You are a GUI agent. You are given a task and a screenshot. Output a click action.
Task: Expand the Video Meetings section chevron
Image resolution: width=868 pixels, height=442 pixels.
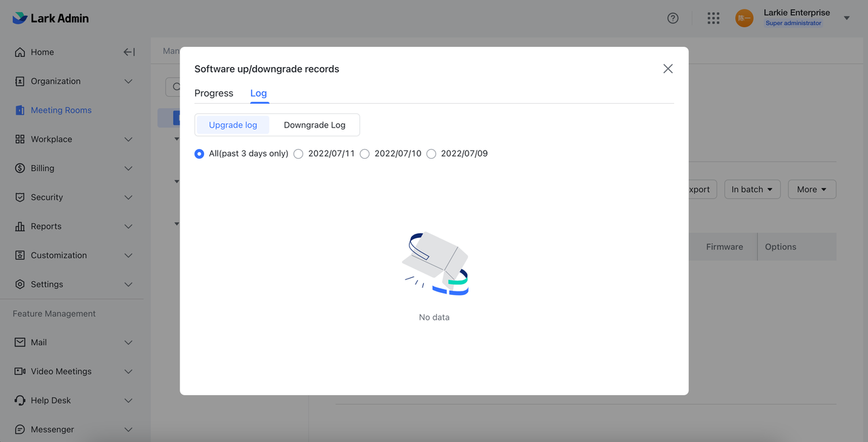(128, 371)
